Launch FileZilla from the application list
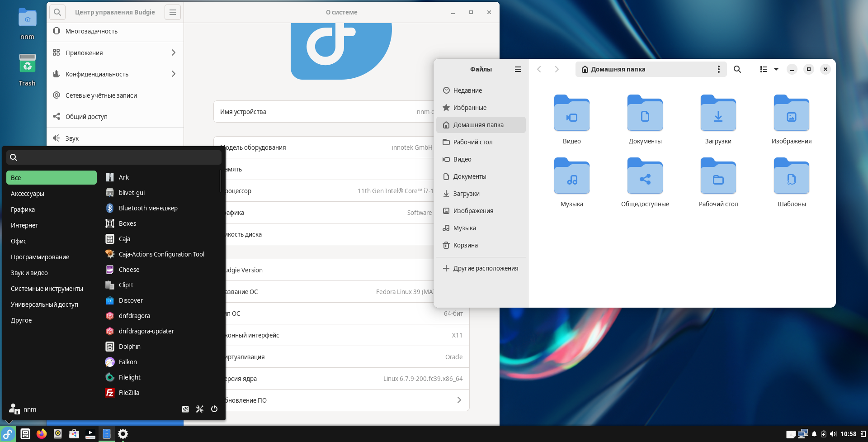868x442 pixels. tap(129, 393)
